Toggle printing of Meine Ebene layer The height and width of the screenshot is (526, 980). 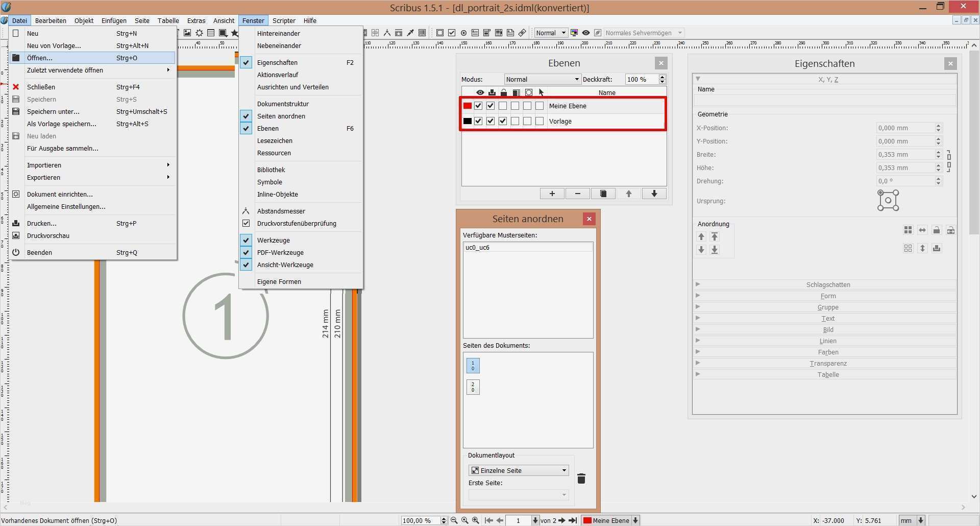point(491,106)
